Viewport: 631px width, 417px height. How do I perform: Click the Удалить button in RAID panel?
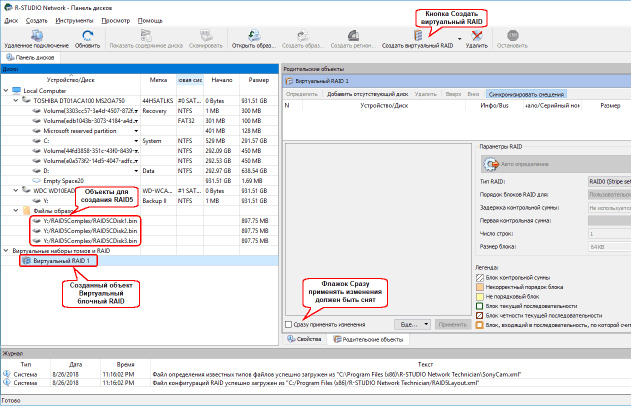425,94
